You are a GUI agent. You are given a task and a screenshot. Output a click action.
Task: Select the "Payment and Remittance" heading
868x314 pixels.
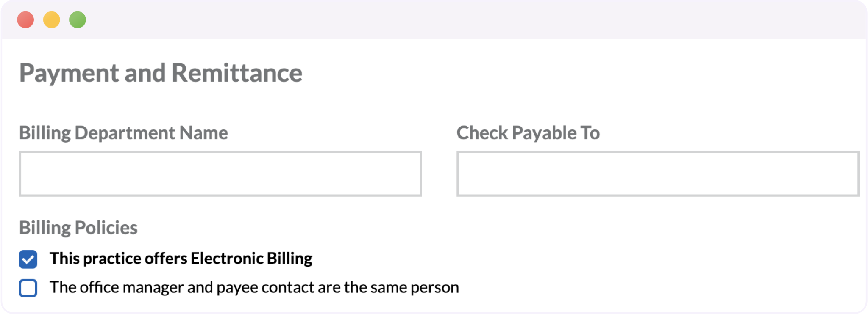click(x=161, y=73)
